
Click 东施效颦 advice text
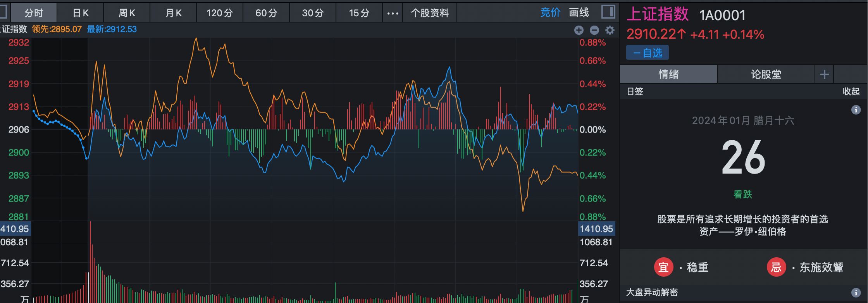click(x=821, y=267)
